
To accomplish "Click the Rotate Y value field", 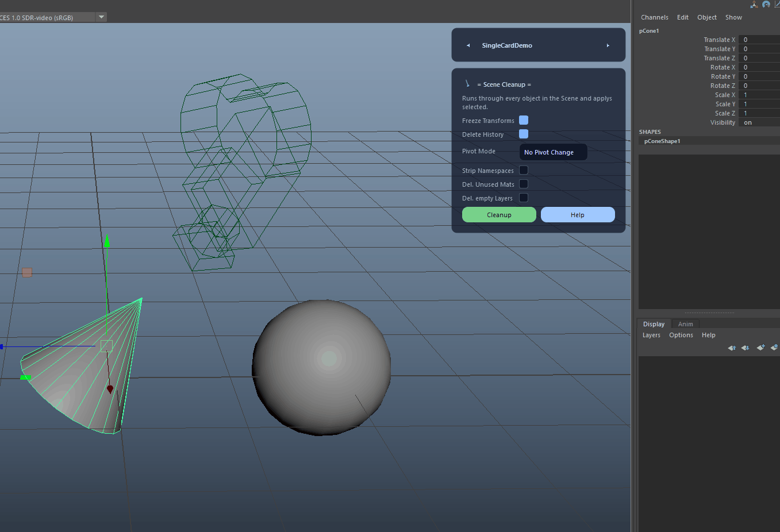I will point(759,76).
